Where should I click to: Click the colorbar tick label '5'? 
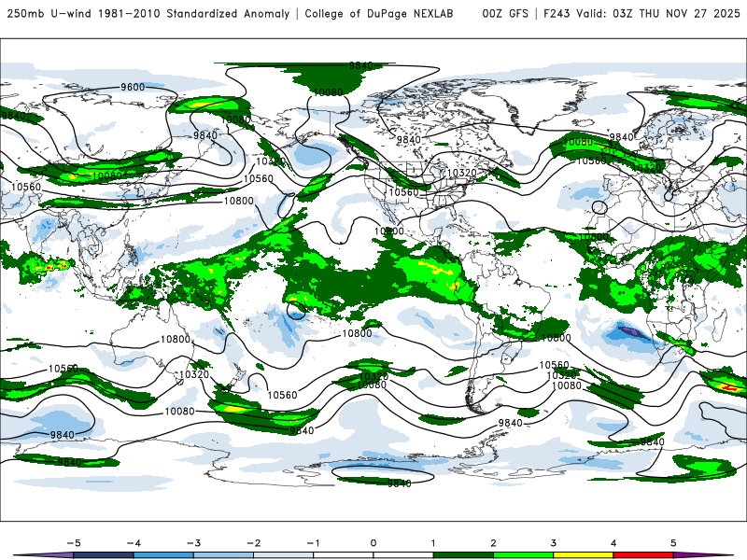673,543
